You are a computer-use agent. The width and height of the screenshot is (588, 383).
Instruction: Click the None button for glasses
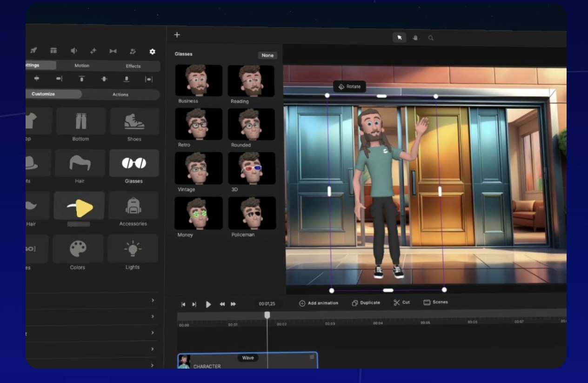(267, 55)
